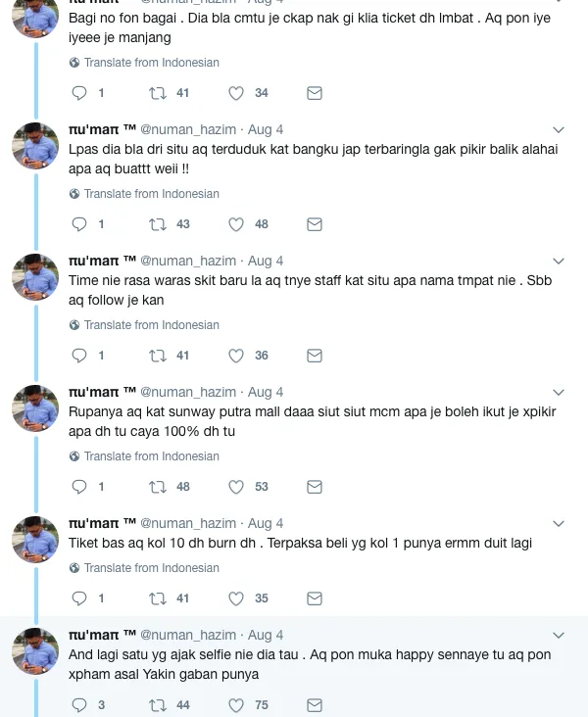Translate the 'Rupanya aq kat sunway' tweet

(x=151, y=456)
